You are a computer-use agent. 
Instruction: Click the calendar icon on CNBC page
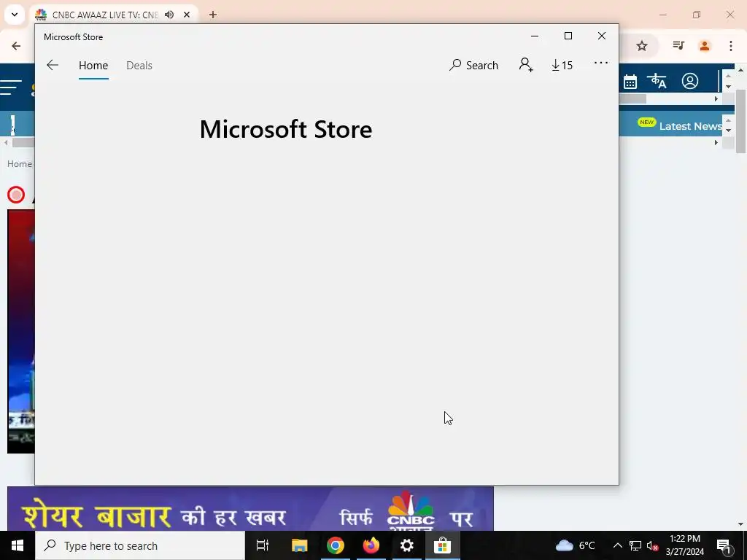point(630,82)
